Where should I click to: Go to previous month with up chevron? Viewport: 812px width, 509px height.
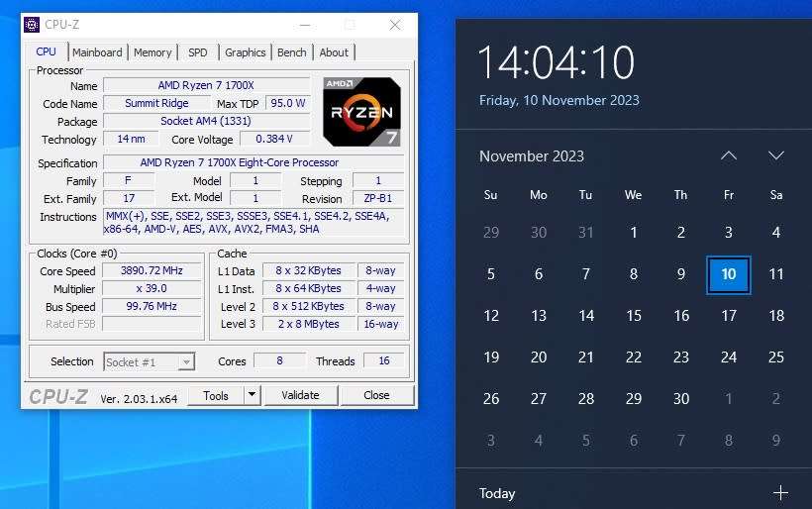729,155
